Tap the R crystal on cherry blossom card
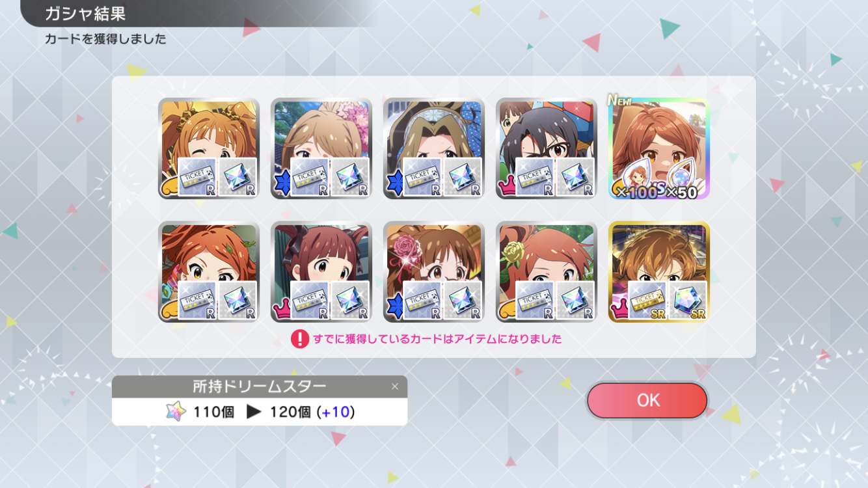This screenshot has height=488, width=868. pos(351,177)
